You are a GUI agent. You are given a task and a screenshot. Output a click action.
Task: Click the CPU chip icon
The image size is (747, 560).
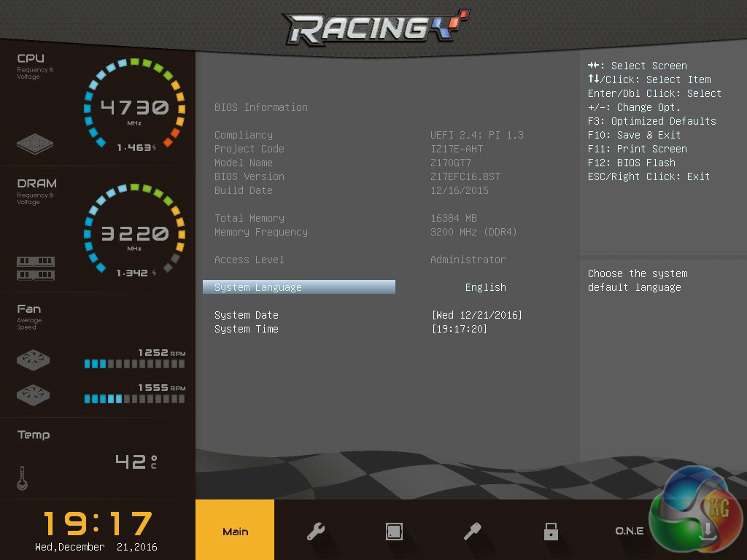pyautogui.click(x=35, y=143)
